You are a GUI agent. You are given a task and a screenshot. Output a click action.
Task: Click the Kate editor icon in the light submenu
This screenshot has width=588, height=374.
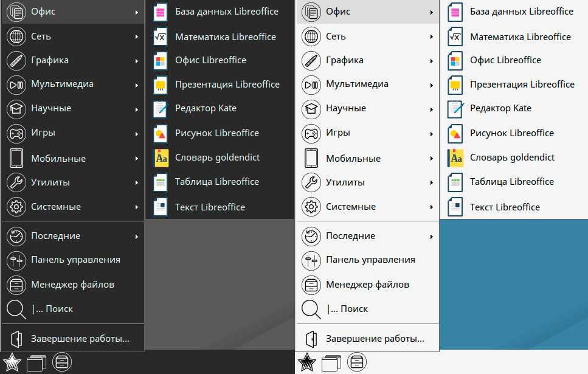click(455, 109)
